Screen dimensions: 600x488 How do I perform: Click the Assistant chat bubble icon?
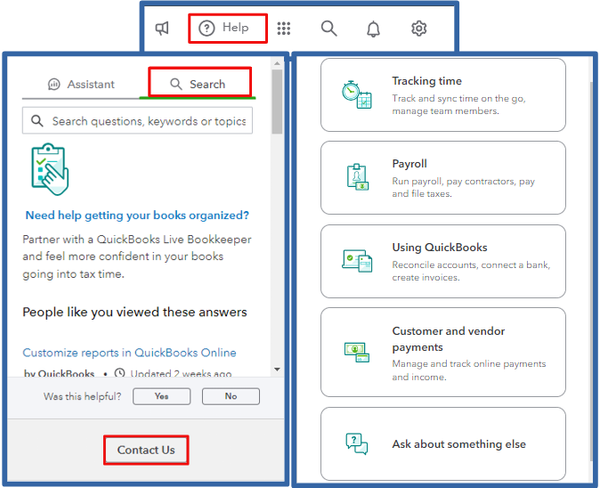(54, 84)
